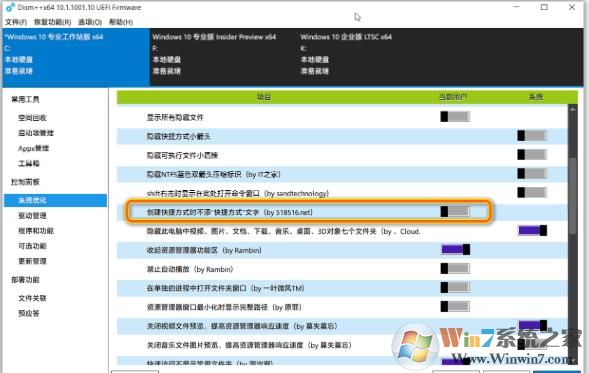This screenshot has height=373, width=589.
Task: Open 更新管理 in the sidebar
Action: point(32,261)
